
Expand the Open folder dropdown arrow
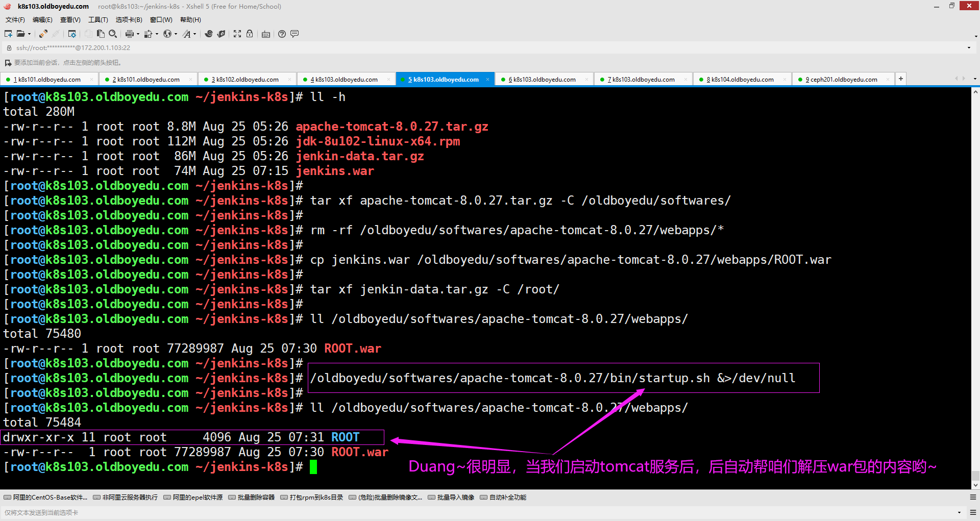coord(29,34)
